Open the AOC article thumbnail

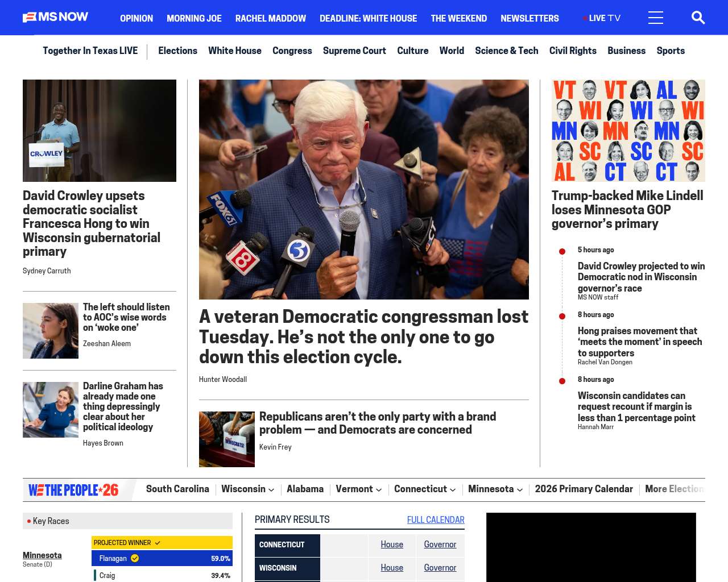pos(51,331)
